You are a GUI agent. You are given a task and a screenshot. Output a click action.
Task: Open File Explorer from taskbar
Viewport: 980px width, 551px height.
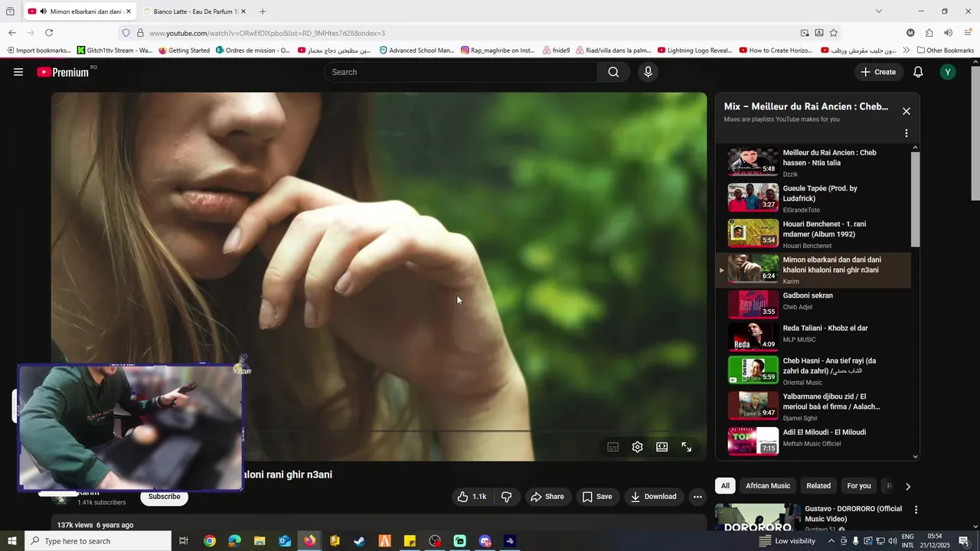pos(260,541)
